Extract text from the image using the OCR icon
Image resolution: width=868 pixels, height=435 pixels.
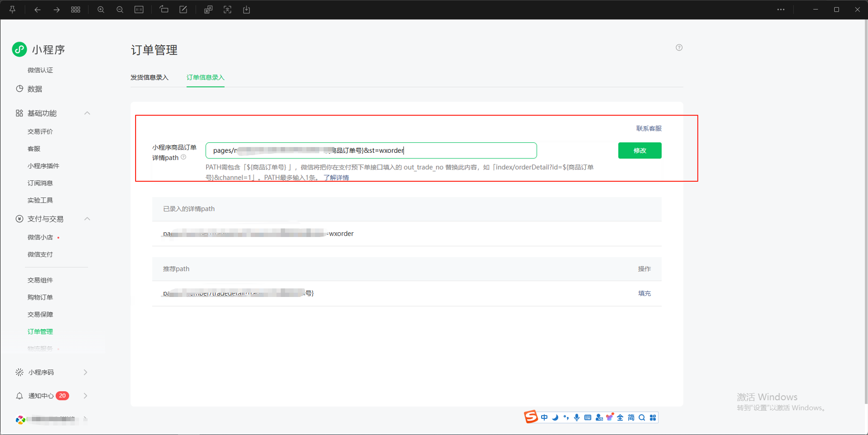point(227,10)
